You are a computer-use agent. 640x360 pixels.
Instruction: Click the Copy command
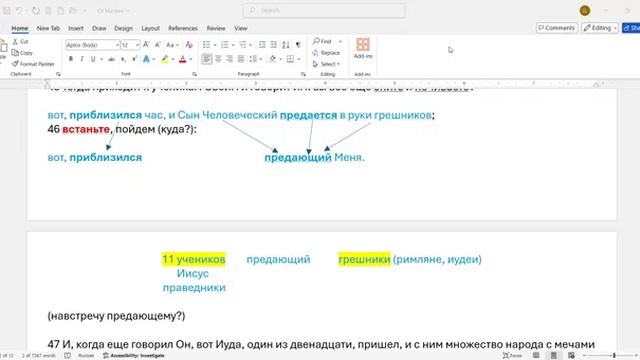tap(22, 53)
